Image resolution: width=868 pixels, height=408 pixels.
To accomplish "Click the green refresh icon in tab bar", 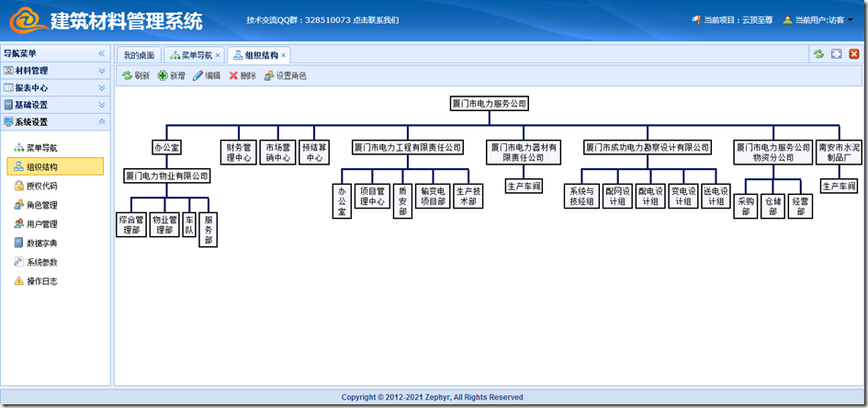I will click(x=818, y=53).
